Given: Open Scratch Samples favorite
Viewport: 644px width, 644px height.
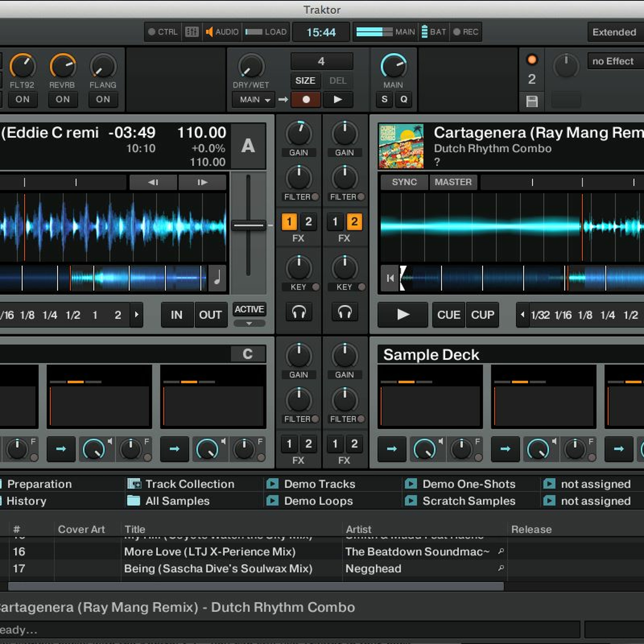Looking at the screenshot, I should (460, 501).
